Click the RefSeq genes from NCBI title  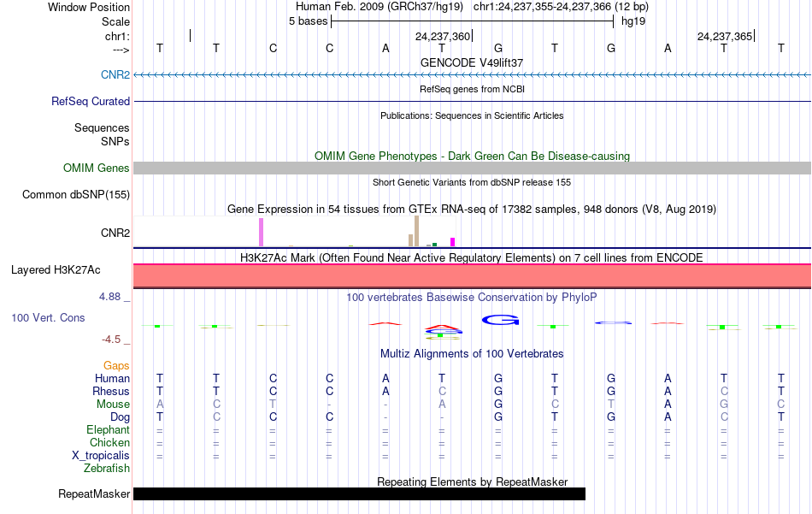point(472,89)
